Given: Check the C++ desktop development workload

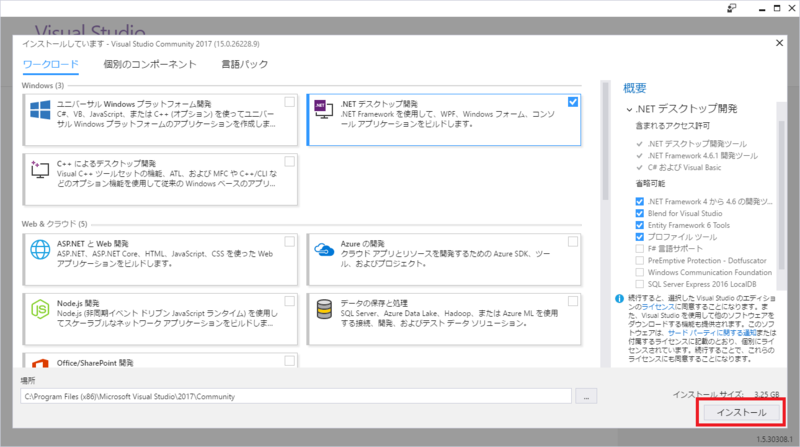Looking at the screenshot, I should 289,162.
